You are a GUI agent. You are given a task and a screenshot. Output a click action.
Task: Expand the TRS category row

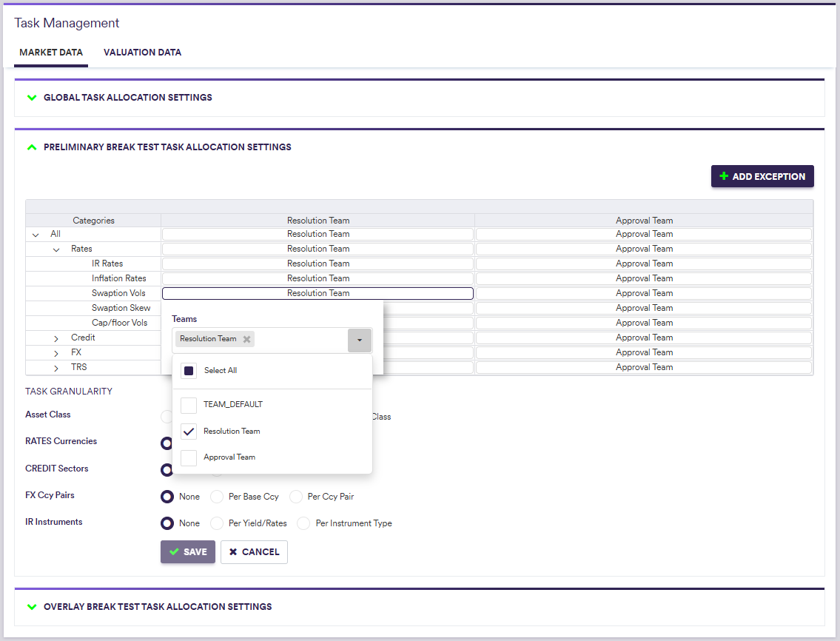(x=56, y=368)
